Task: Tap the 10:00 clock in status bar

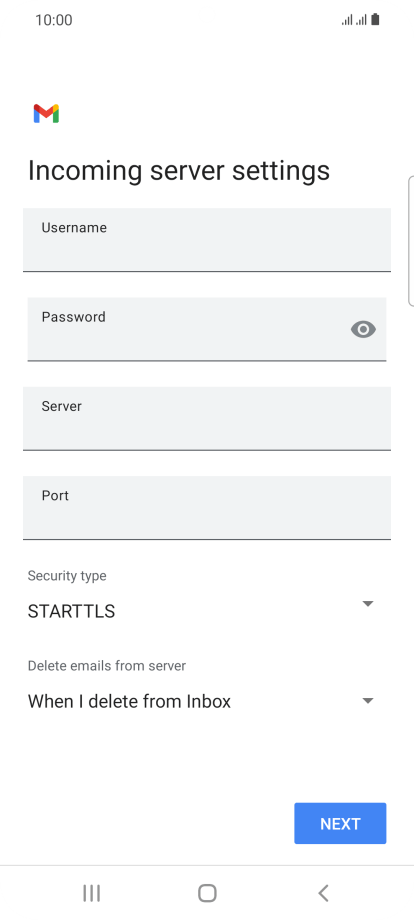Action: (54, 20)
